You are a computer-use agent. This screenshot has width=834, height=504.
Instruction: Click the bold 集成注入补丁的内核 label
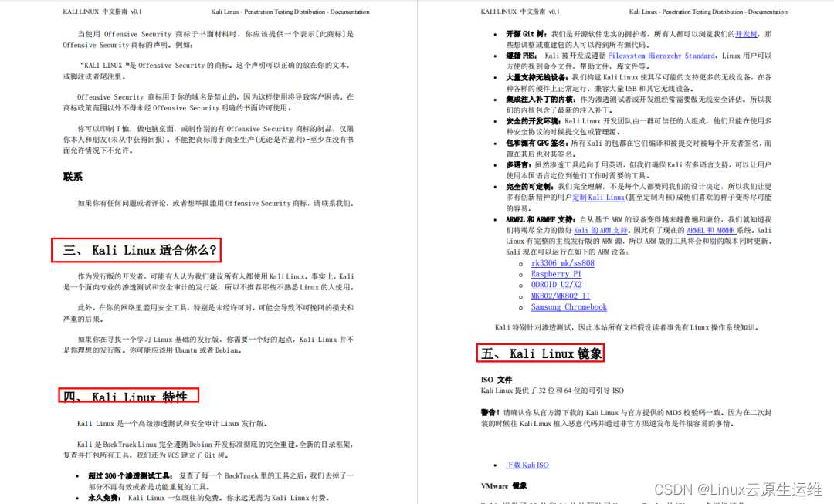(541, 100)
